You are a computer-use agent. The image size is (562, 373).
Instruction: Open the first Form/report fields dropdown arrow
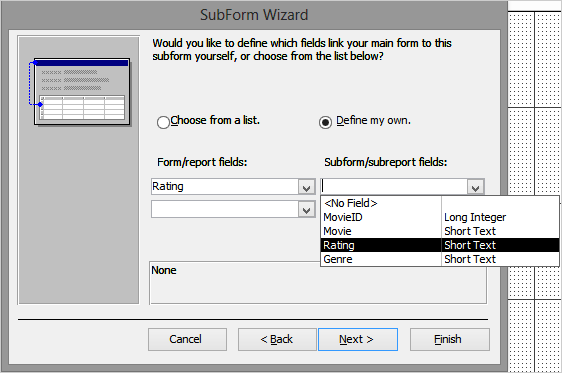(x=306, y=187)
